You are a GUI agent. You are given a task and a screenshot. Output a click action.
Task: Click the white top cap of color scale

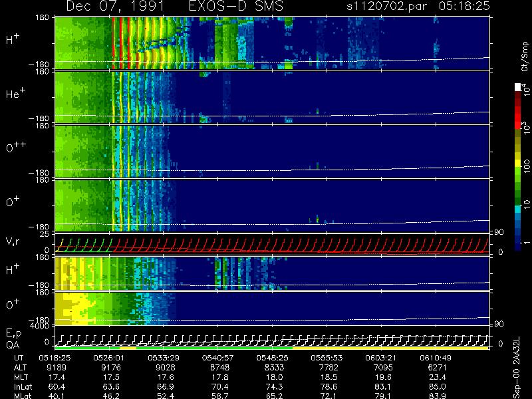coord(518,87)
